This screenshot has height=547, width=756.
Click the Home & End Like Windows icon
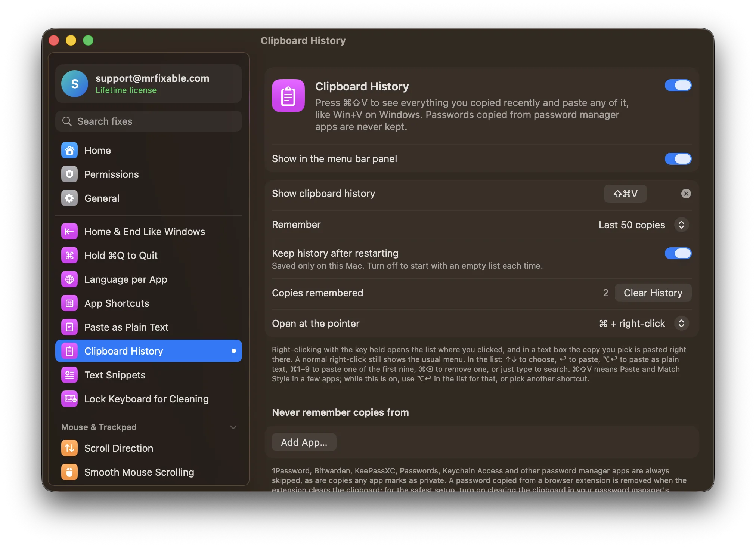(69, 231)
